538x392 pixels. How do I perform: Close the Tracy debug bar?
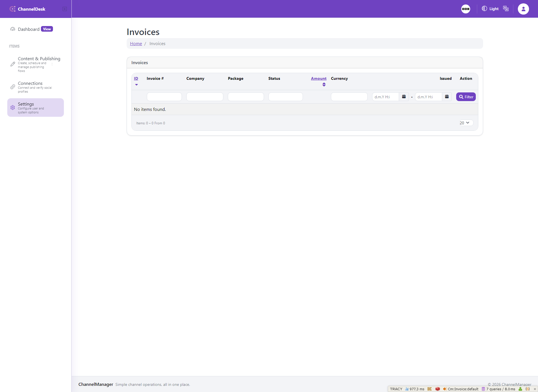[535, 389]
